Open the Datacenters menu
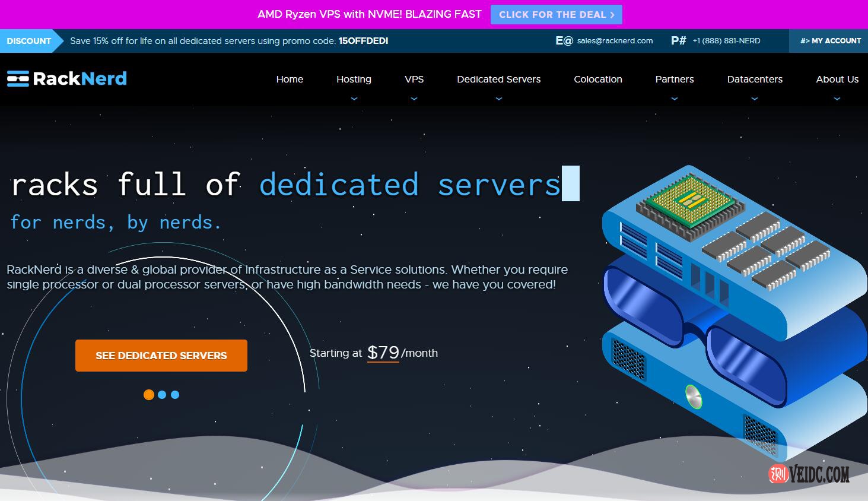This screenshot has width=868, height=501. (x=755, y=79)
